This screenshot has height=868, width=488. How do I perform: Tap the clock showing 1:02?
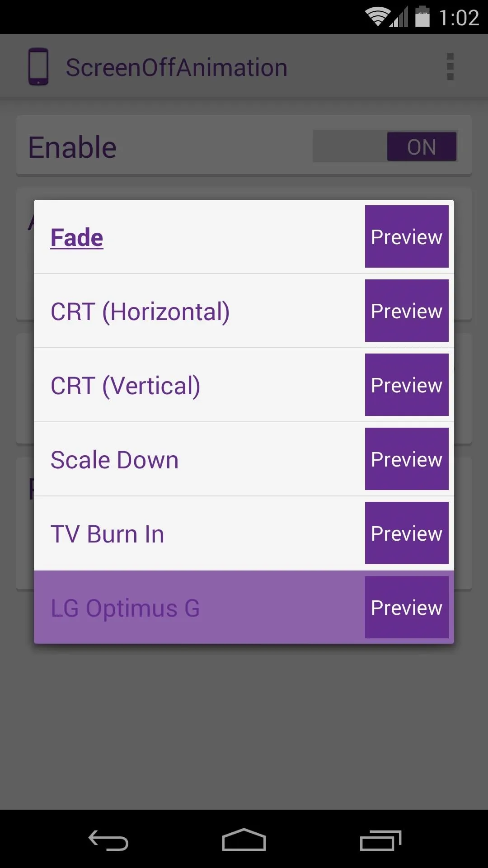(459, 18)
